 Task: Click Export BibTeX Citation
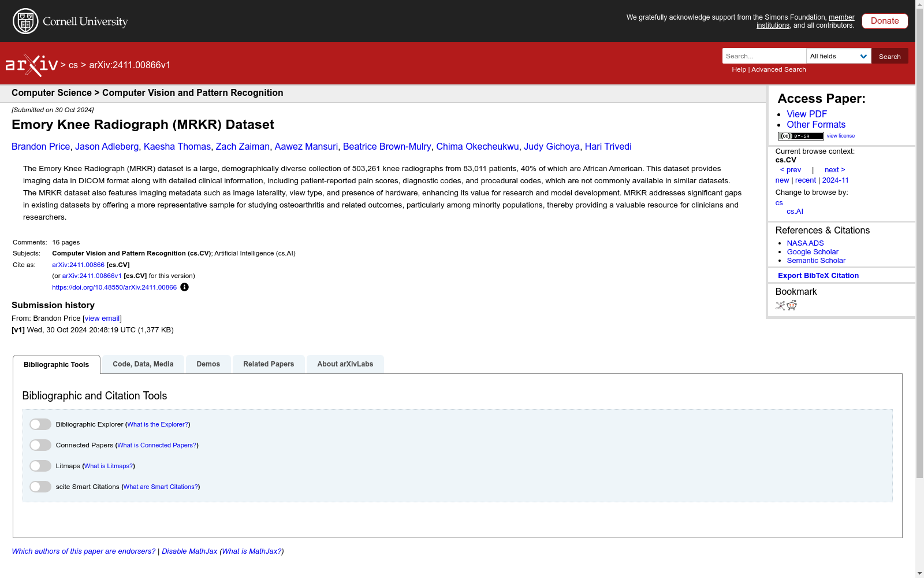(x=818, y=275)
